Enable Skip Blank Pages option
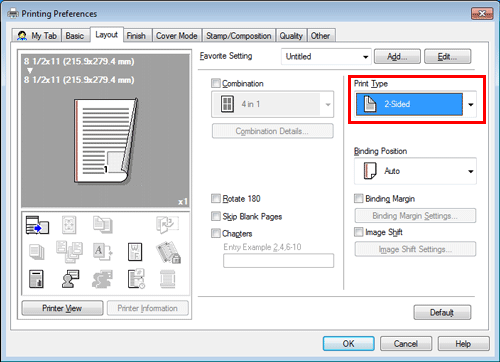 click(216, 216)
